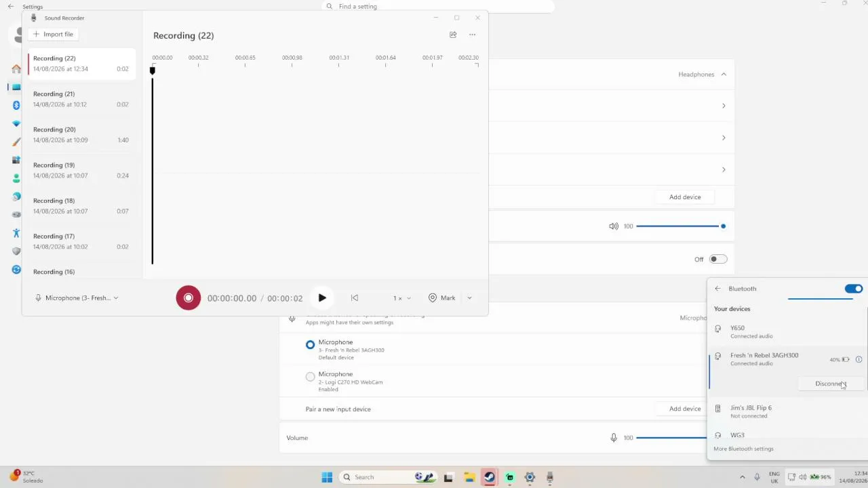Adjust the input volume slider
The image size is (868, 488).
coord(671,438)
